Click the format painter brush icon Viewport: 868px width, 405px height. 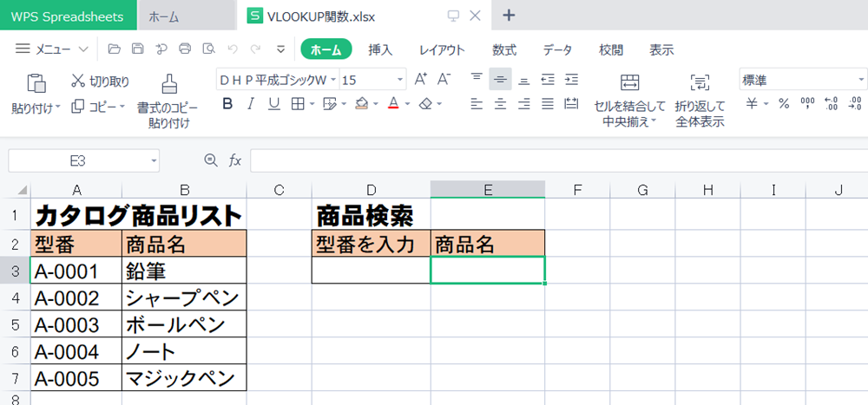click(x=169, y=83)
